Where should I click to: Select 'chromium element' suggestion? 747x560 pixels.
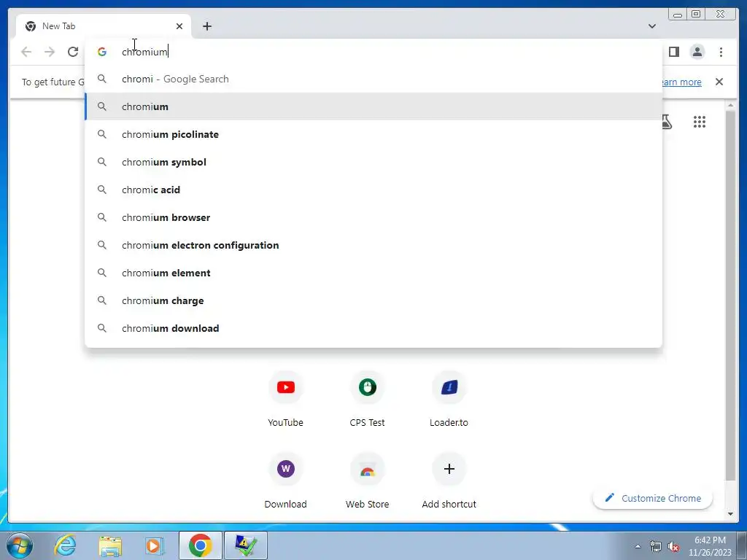pyautogui.click(x=373, y=273)
